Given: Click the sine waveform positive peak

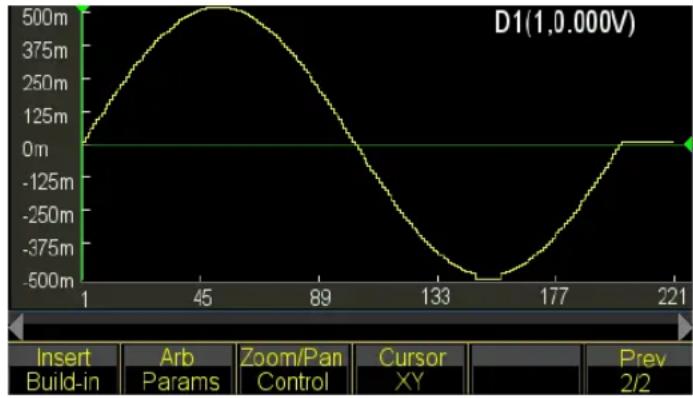Looking at the screenshot, I should 219,8.
